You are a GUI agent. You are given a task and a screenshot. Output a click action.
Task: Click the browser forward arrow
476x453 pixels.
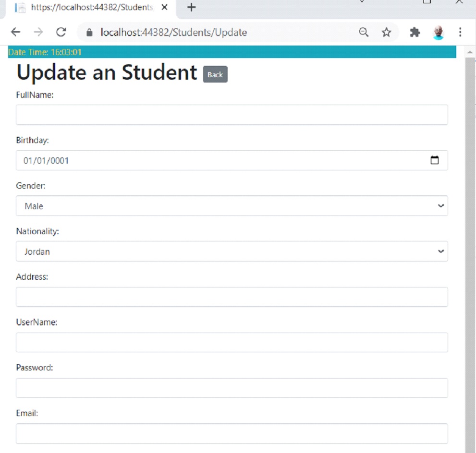[x=38, y=32]
